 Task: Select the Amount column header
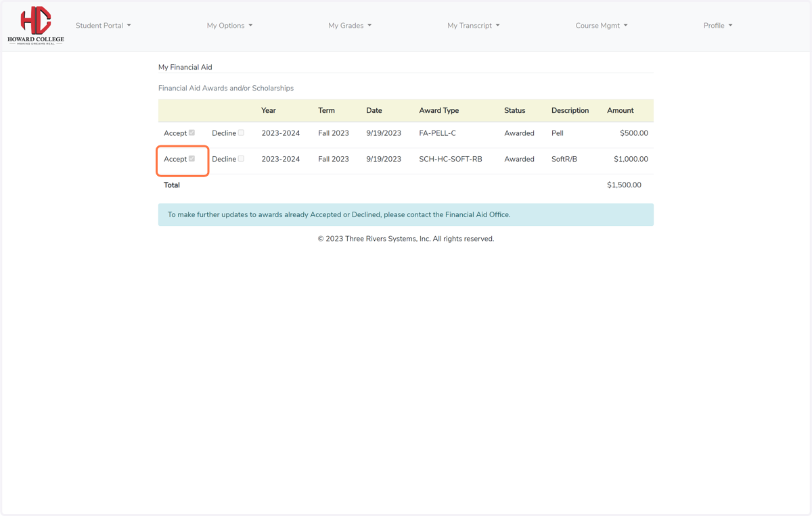621,110
